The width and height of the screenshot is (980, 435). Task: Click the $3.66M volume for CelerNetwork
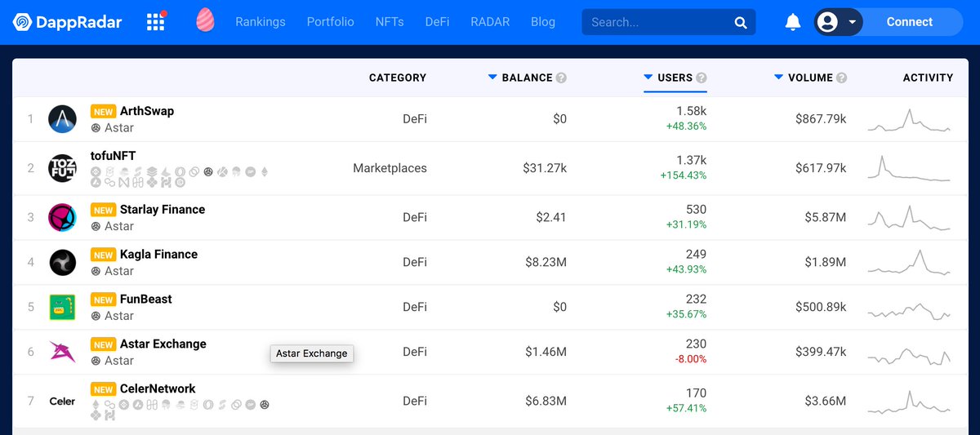coord(826,401)
